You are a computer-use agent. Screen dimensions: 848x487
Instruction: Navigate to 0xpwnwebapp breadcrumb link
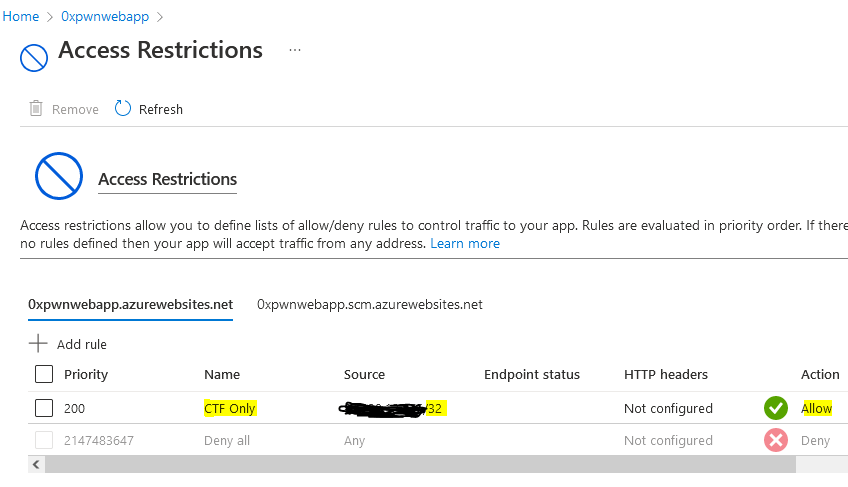105,17
